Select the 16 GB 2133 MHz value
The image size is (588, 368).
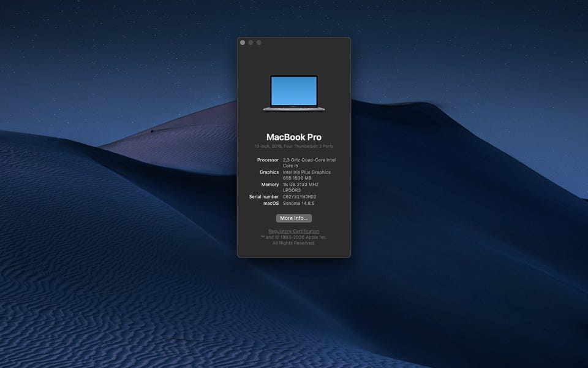[300, 188]
